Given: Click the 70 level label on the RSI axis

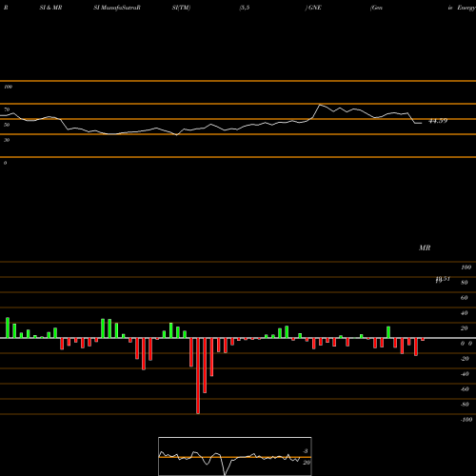Looking at the screenshot, I should pos(7,109).
